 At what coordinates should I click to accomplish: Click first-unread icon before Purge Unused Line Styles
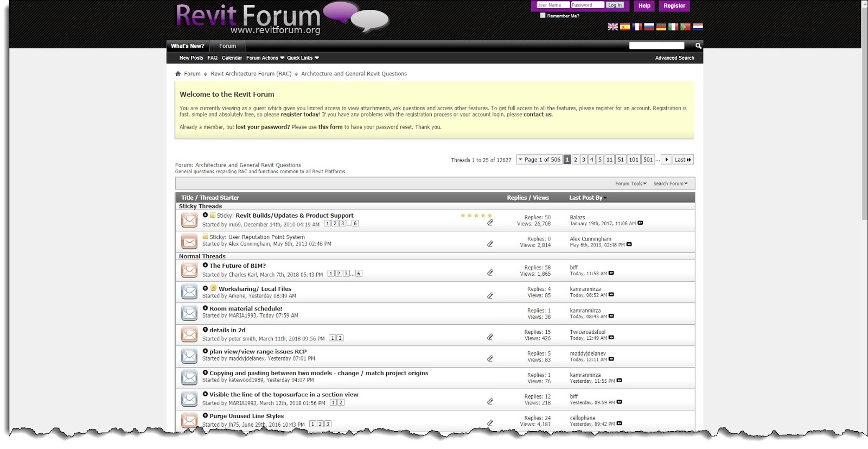205,416
